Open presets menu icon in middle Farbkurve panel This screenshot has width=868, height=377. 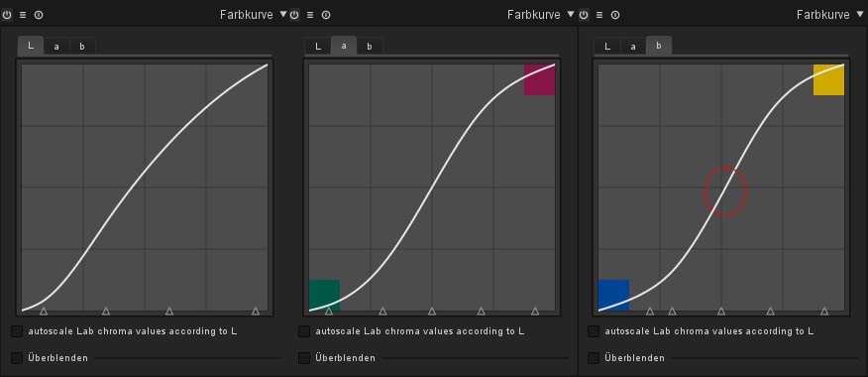310,15
